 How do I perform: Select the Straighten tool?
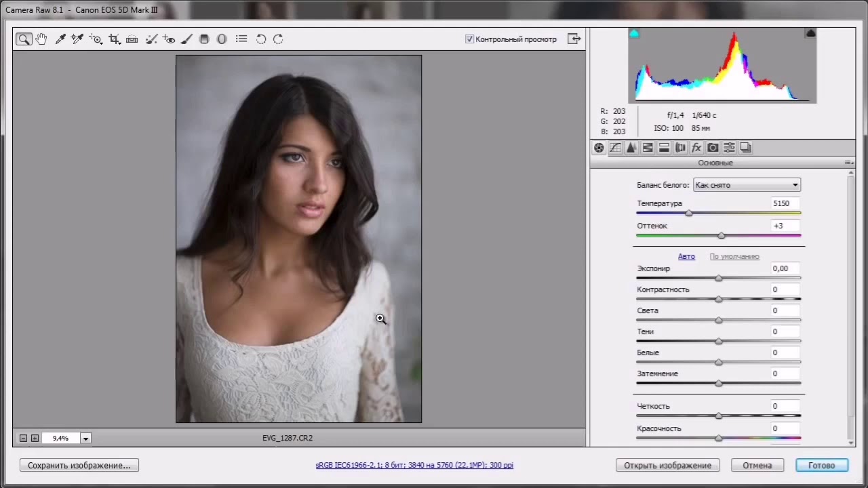point(132,39)
